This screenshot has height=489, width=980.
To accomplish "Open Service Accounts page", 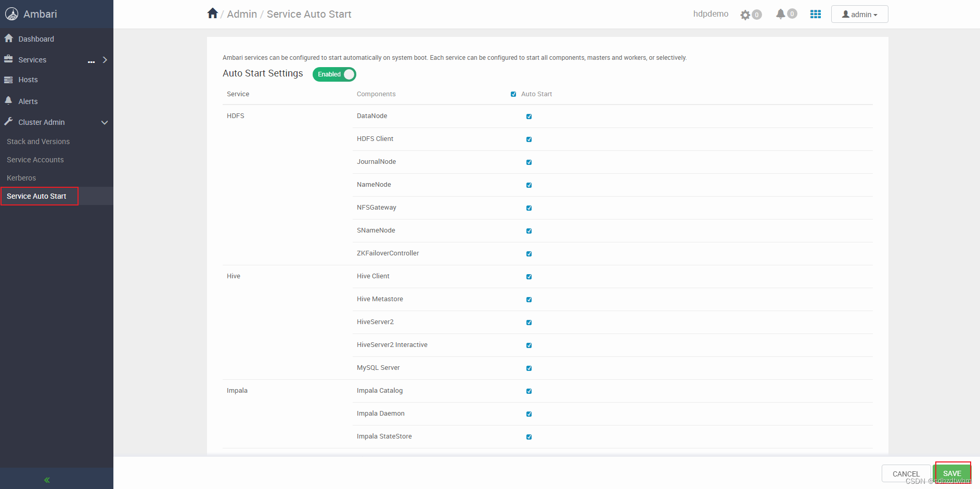I will point(35,160).
